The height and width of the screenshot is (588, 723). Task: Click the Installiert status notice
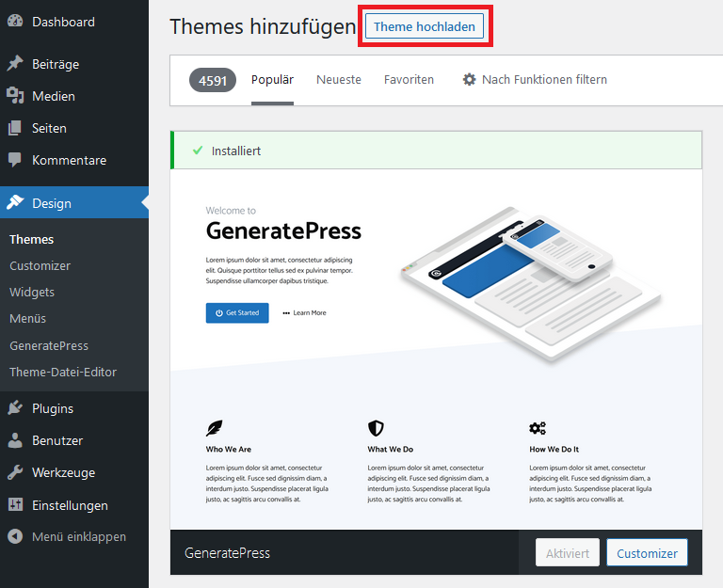(436, 151)
